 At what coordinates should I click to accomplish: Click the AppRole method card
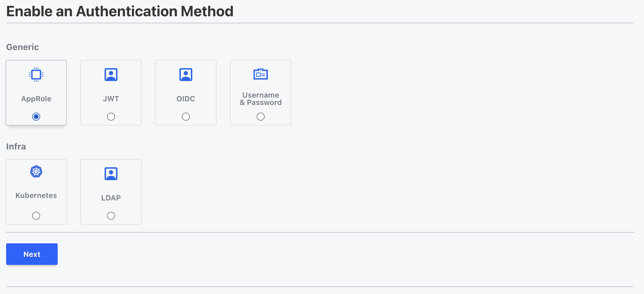pos(36,92)
